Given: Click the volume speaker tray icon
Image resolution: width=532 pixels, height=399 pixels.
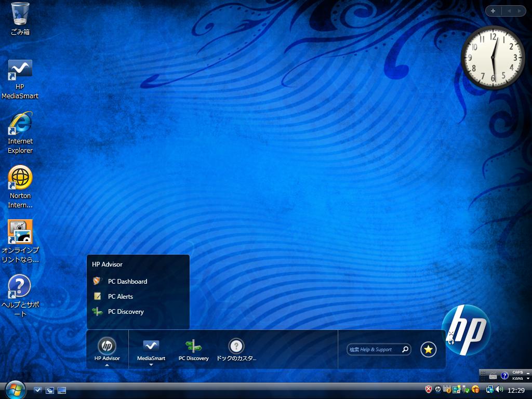Looking at the screenshot, I should pyautogui.click(x=499, y=389).
